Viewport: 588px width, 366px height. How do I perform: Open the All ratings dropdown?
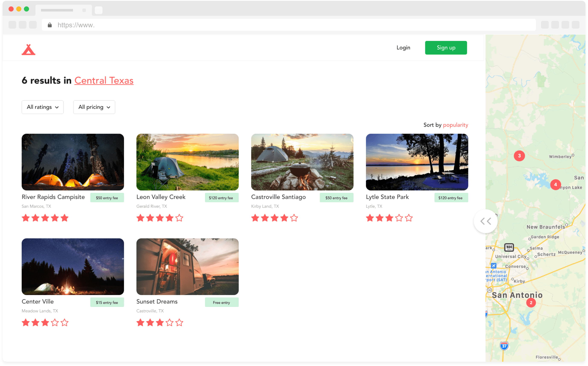43,107
